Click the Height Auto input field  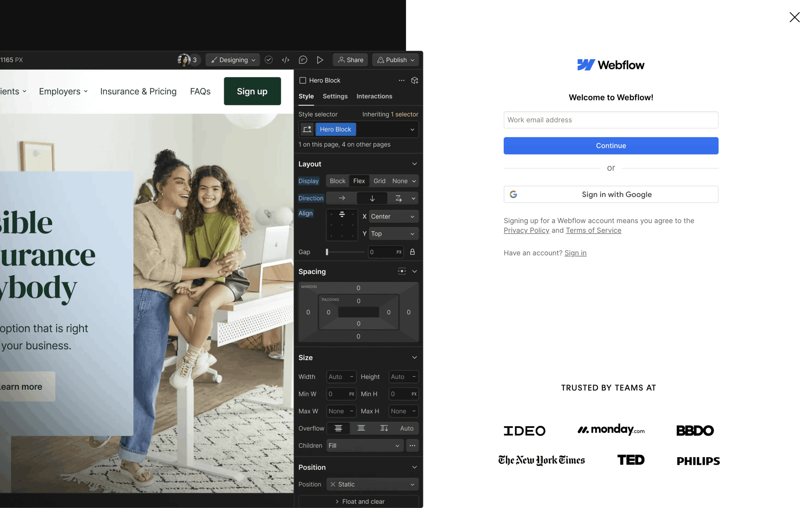[x=403, y=377]
